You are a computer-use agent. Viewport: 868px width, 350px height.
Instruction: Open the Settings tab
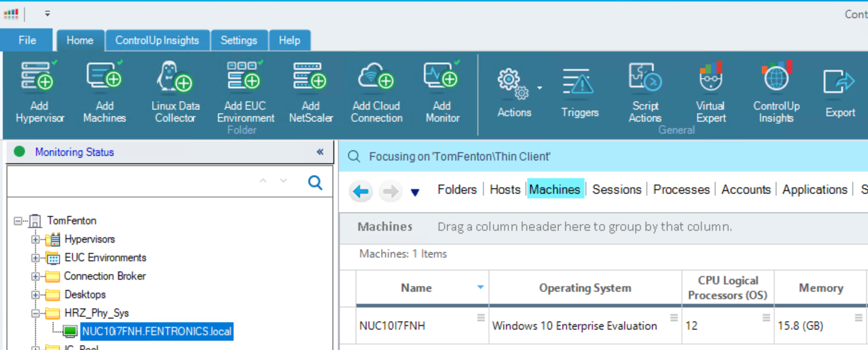(239, 40)
